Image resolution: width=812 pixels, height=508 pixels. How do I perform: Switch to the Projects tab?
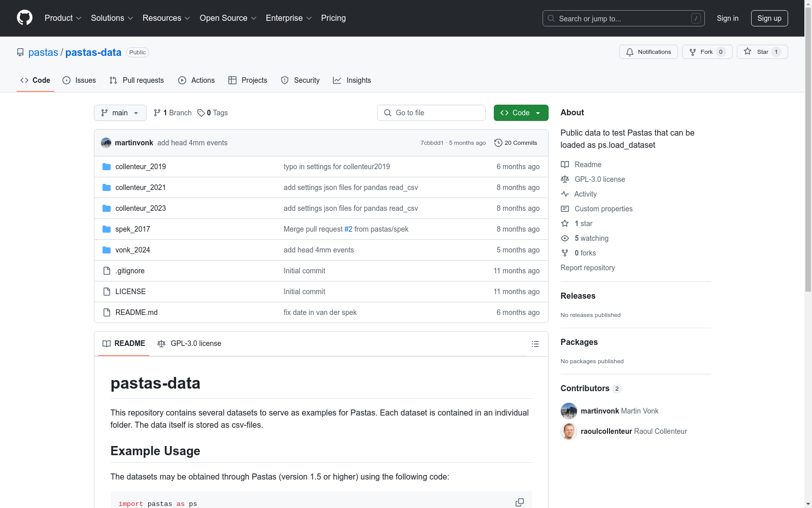[x=248, y=80]
